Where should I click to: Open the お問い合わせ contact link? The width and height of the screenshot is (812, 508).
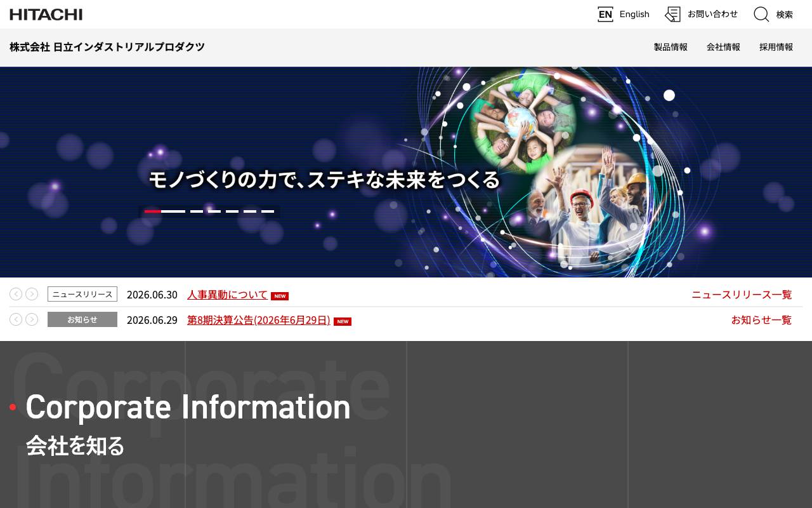point(712,14)
